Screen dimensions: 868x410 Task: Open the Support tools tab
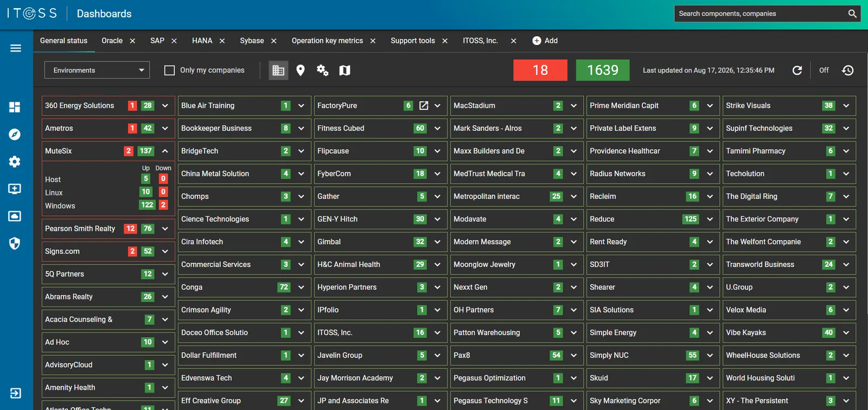[x=412, y=41]
